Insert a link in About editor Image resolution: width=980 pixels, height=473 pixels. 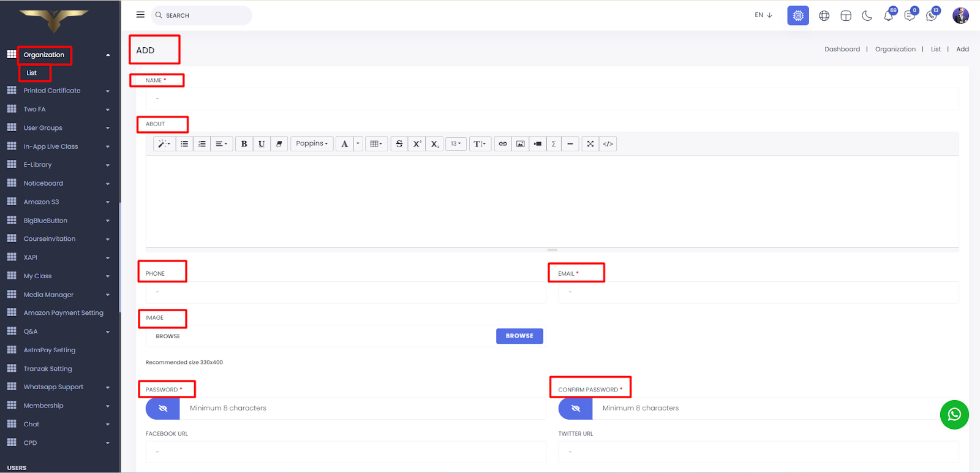[502, 144]
